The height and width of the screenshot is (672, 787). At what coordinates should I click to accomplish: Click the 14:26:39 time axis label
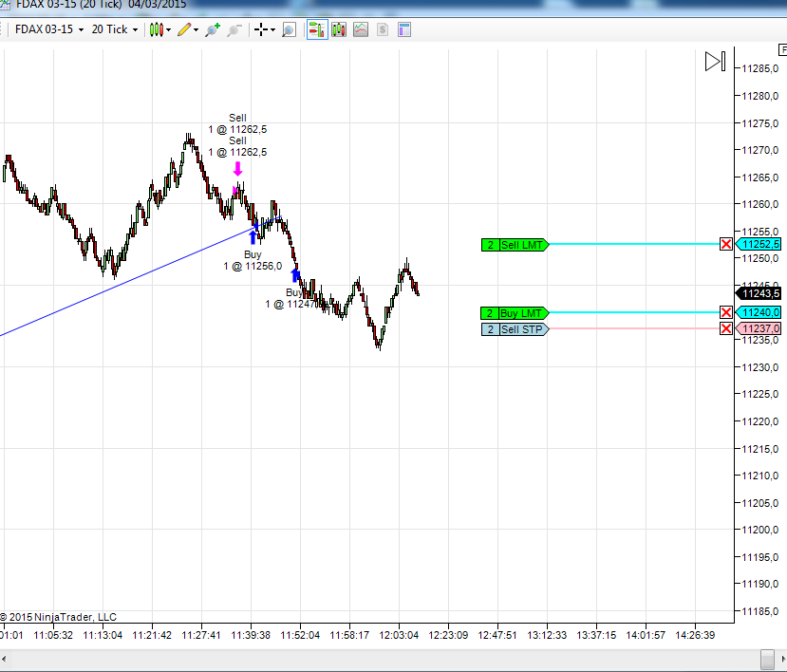click(x=695, y=635)
